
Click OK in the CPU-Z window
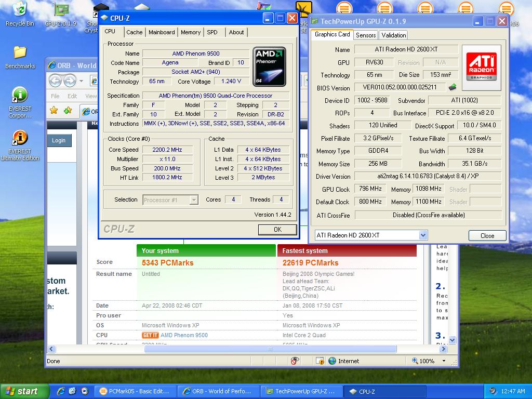coord(277,229)
